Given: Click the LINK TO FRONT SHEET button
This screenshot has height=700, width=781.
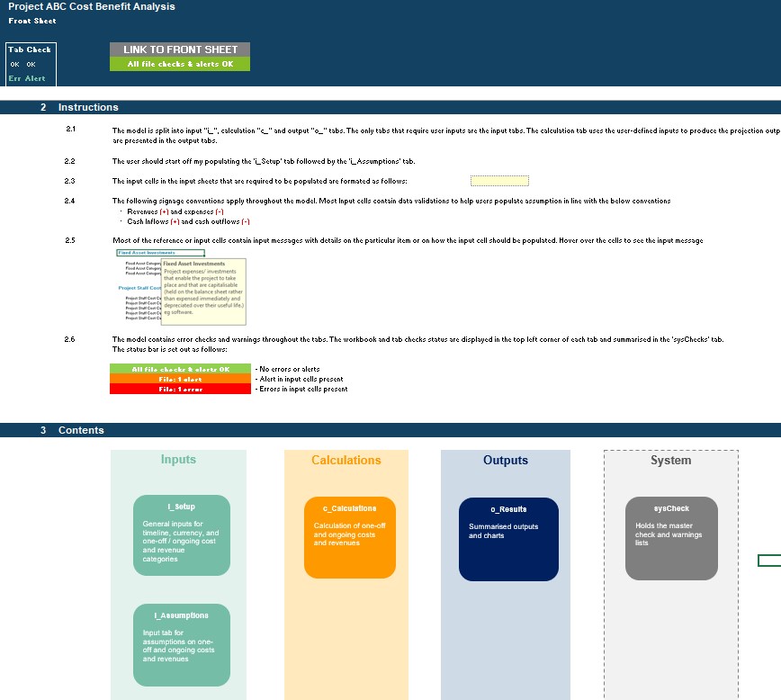Looking at the screenshot, I should [x=180, y=49].
